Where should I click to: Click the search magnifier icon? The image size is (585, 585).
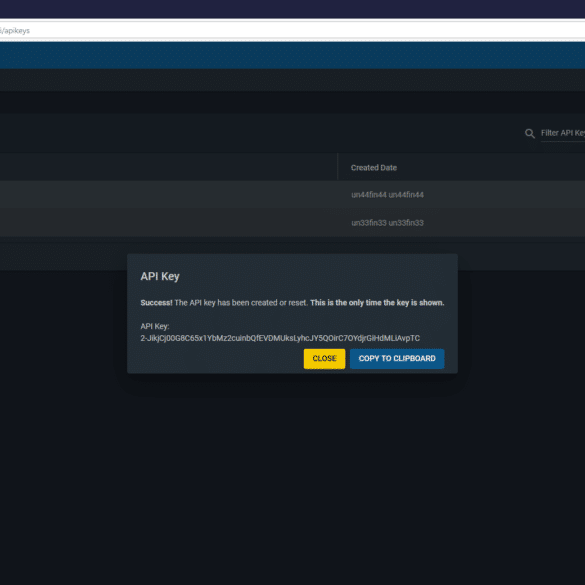click(x=529, y=133)
